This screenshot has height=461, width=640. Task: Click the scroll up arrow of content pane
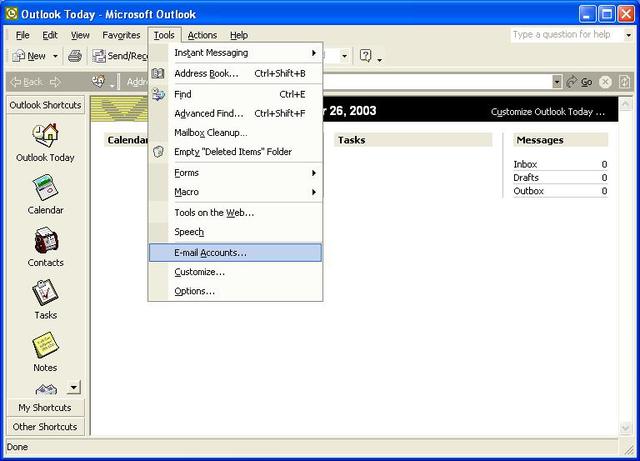pos(625,104)
